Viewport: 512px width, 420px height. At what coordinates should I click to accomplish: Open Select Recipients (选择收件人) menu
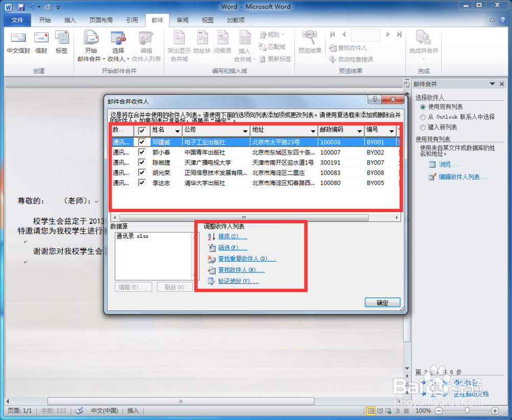coord(118,46)
